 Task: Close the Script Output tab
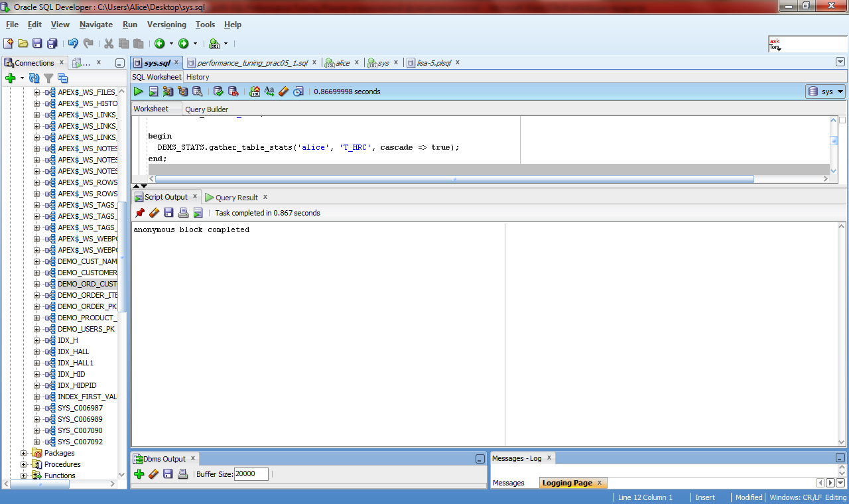(x=195, y=196)
